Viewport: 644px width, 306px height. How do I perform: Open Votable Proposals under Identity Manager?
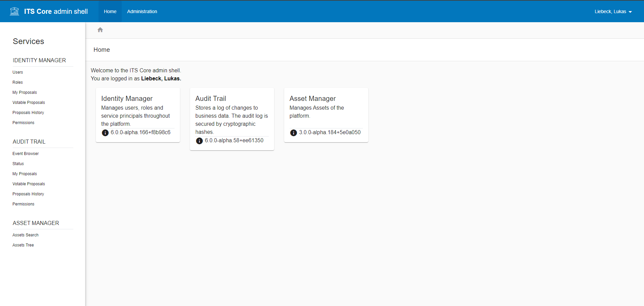click(29, 103)
